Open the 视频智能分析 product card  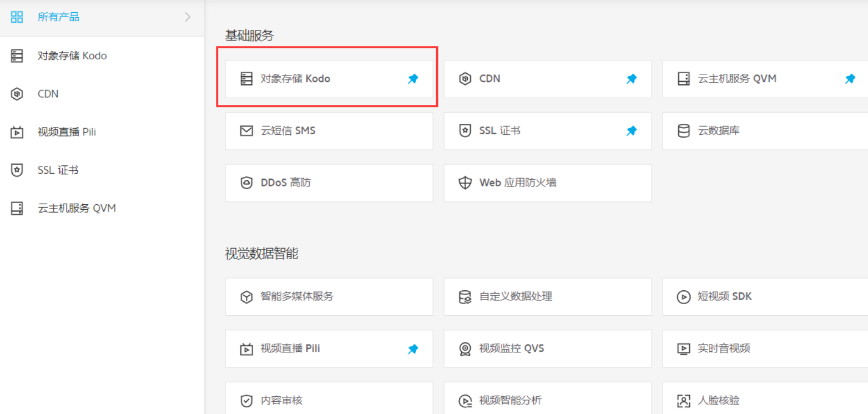click(x=548, y=398)
